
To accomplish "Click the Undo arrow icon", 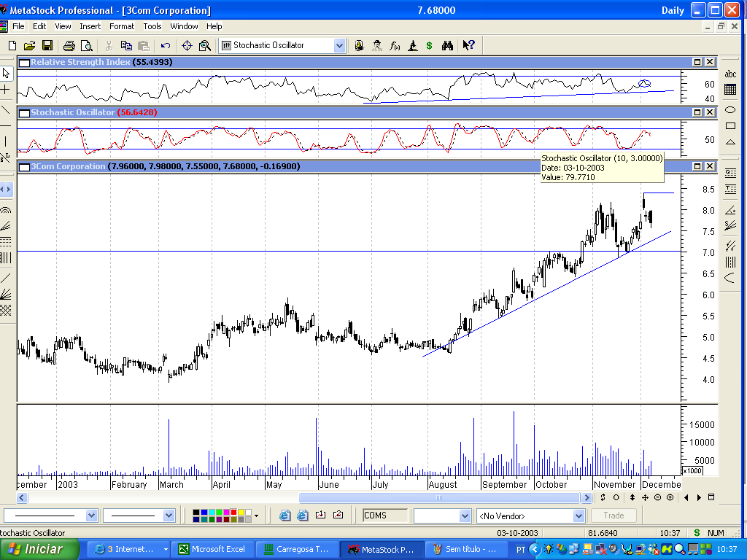I will (166, 46).
